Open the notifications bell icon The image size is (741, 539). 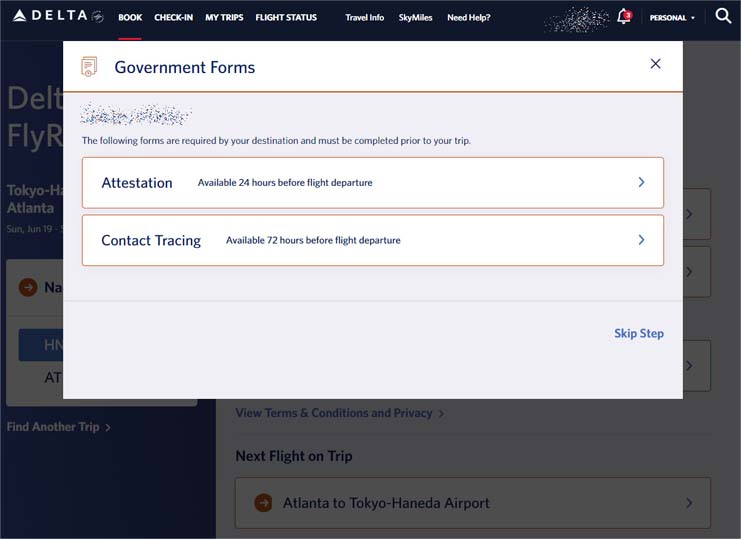coord(624,17)
